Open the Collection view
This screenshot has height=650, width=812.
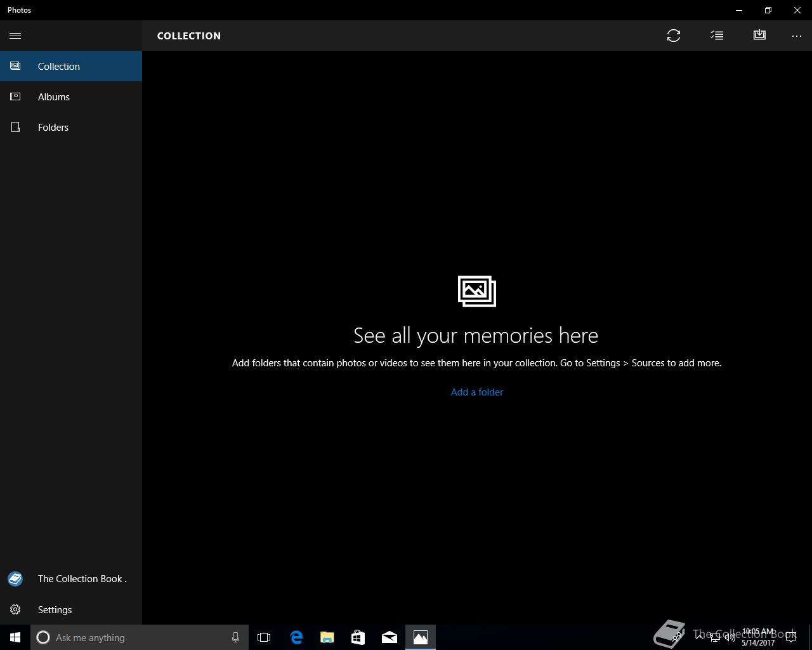[x=71, y=66]
